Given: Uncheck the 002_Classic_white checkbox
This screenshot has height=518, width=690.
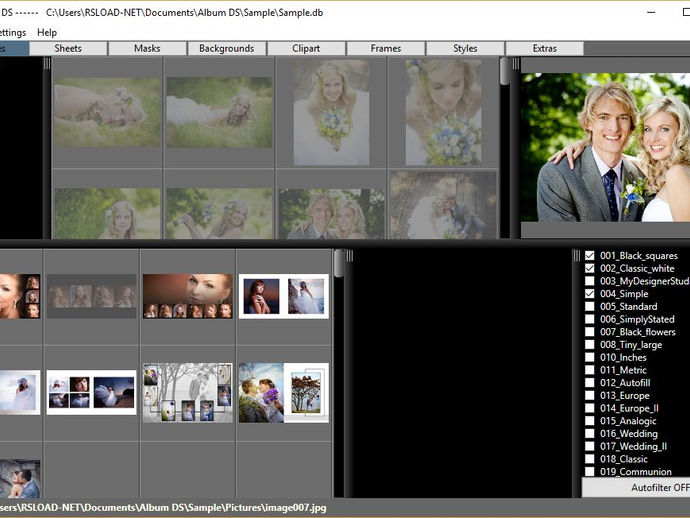Looking at the screenshot, I should [x=590, y=268].
